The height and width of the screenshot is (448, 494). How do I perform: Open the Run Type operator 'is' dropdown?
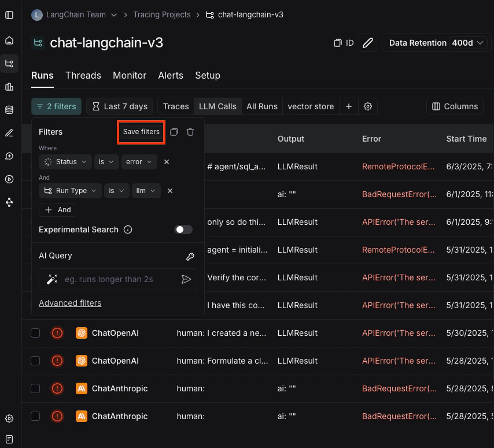coord(117,191)
